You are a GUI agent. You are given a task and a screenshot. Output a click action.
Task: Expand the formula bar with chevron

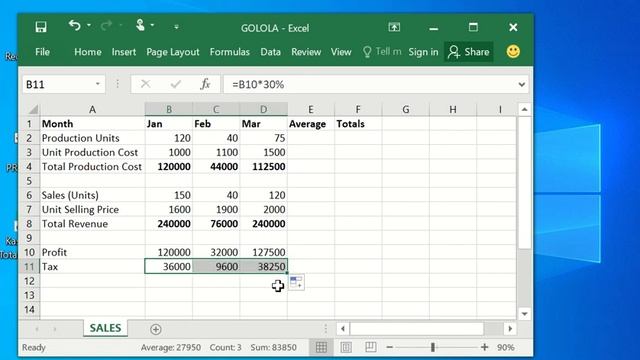coord(522,84)
